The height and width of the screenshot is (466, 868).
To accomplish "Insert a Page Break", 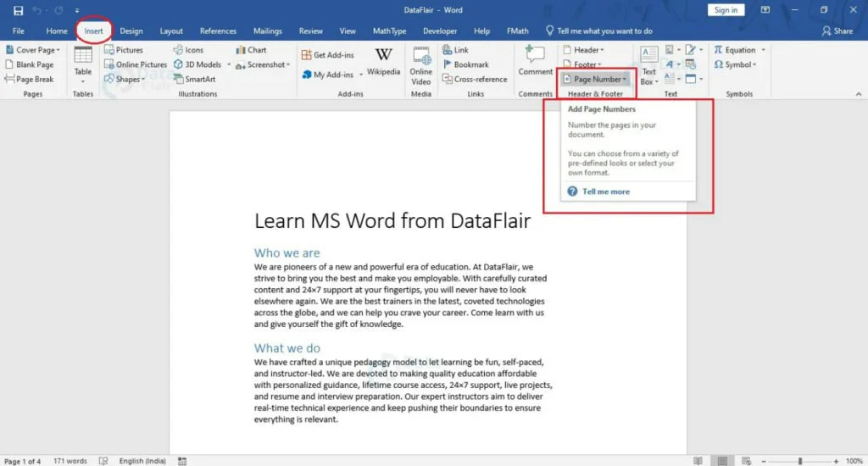I will point(30,79).
